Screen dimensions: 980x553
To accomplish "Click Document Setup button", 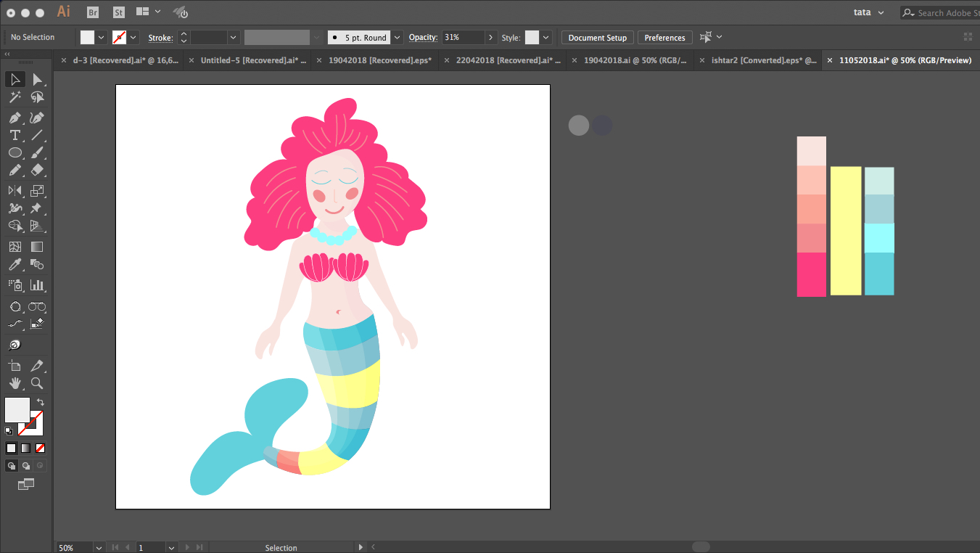I will pyautogui.click(x=597, y=38).
